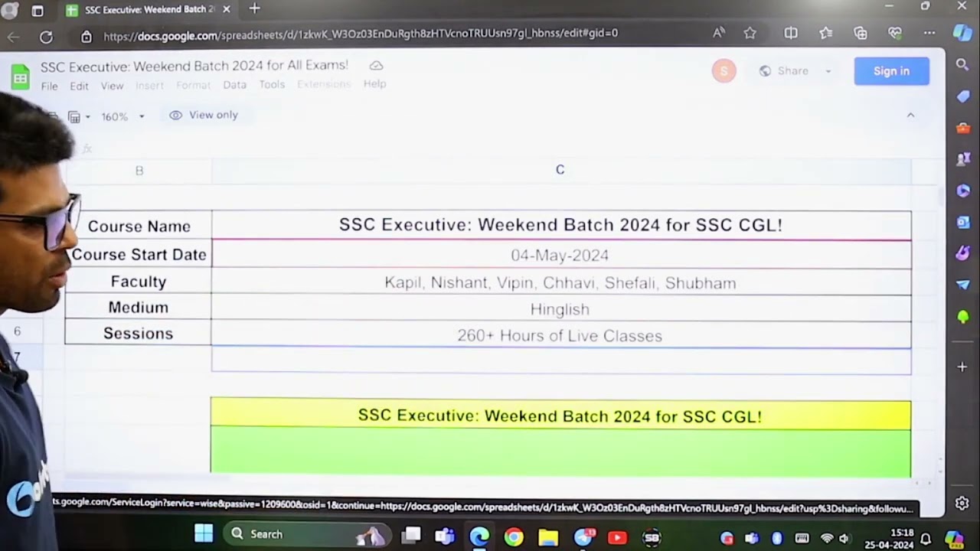Open the Outlook icon in Edge sidebar
Screen dimensions: 980x551
coord(963,222)
